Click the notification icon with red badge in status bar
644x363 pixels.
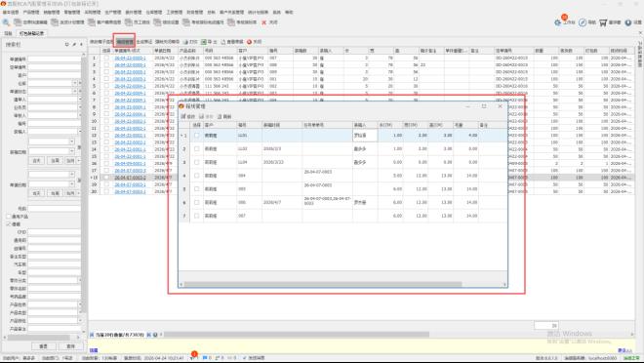(x=193, y=356)
